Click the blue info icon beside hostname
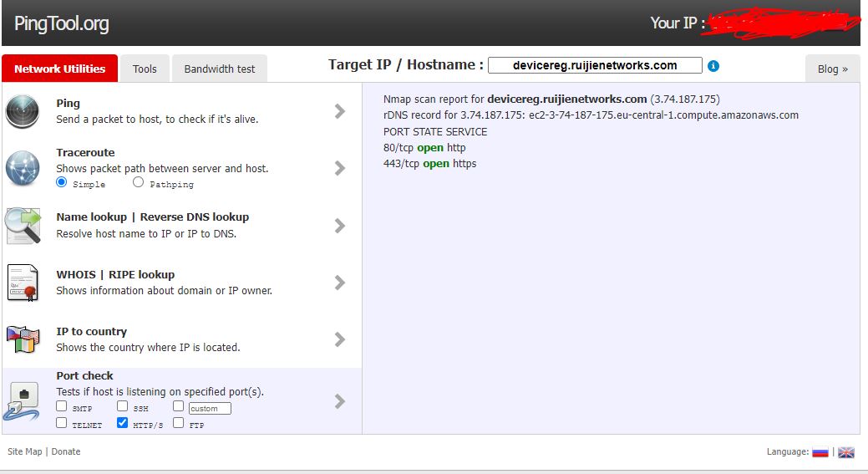Image resolution: width=868 pixels, height=474 pixels. (x=713, y=66)
